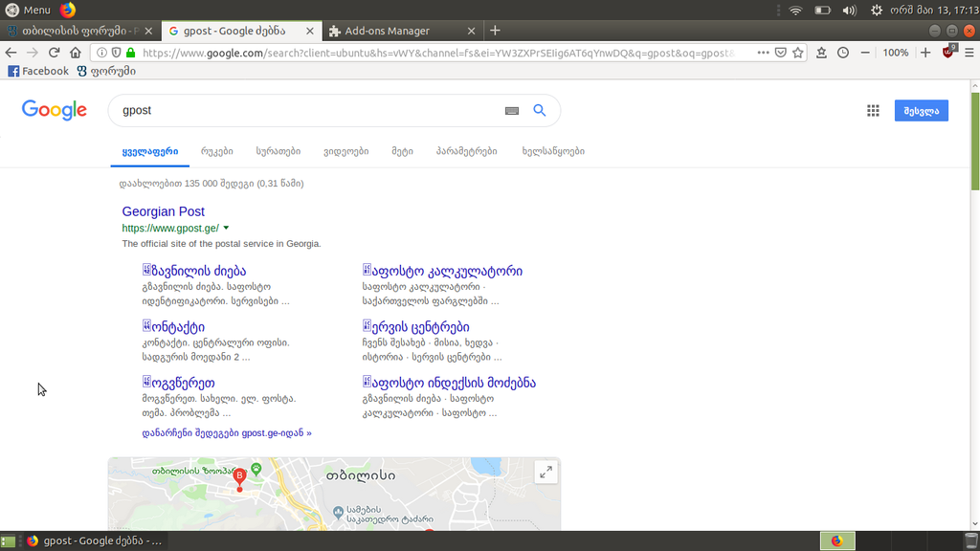Open the Wi-Fi network indicator
The width and height of the screenshot is (980, 551).
[795, 10]
